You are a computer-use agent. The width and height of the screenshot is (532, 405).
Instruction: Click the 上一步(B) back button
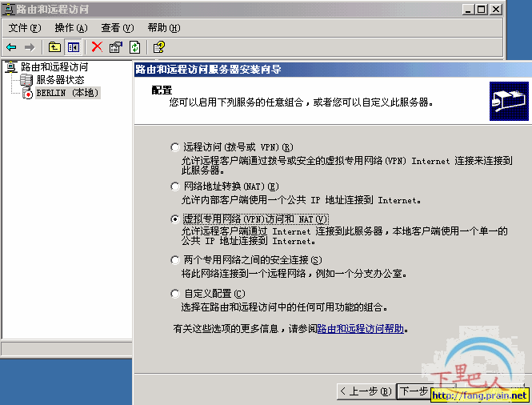pyautogui.click(x=366, y=391)
